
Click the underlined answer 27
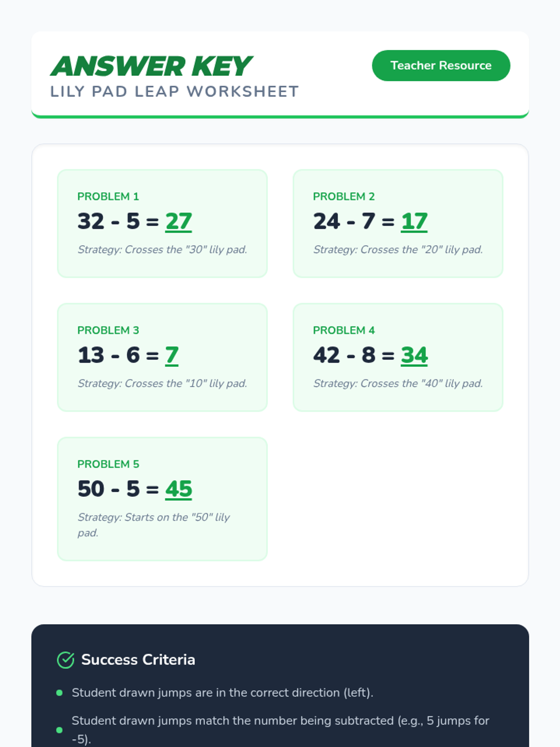point(178,221)
